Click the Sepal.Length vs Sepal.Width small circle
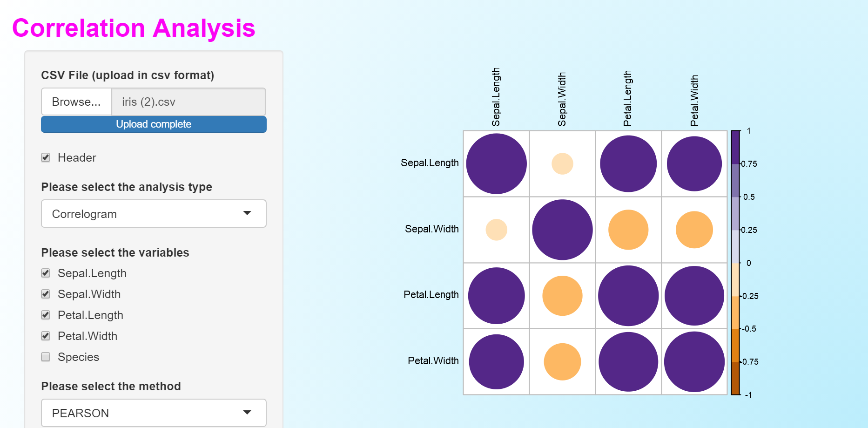Image resolution: width=868 pixels, height=428 pixels. click(x=562, y=164)
